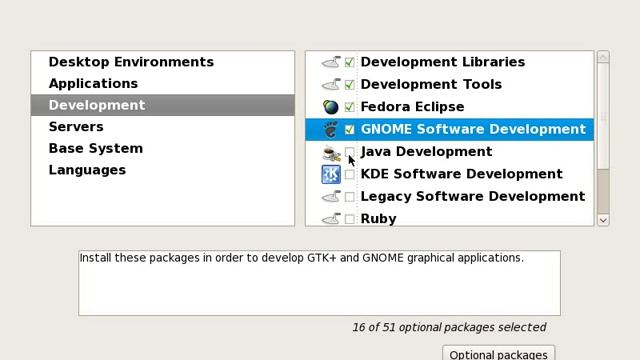Select the Development category
The image size is (640, 360).
click(162, 105)
